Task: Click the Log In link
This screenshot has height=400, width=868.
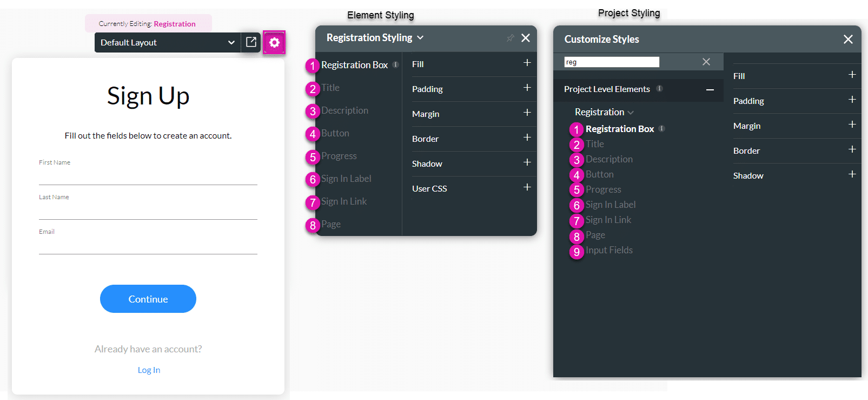Action: click(x=149, y=370)
